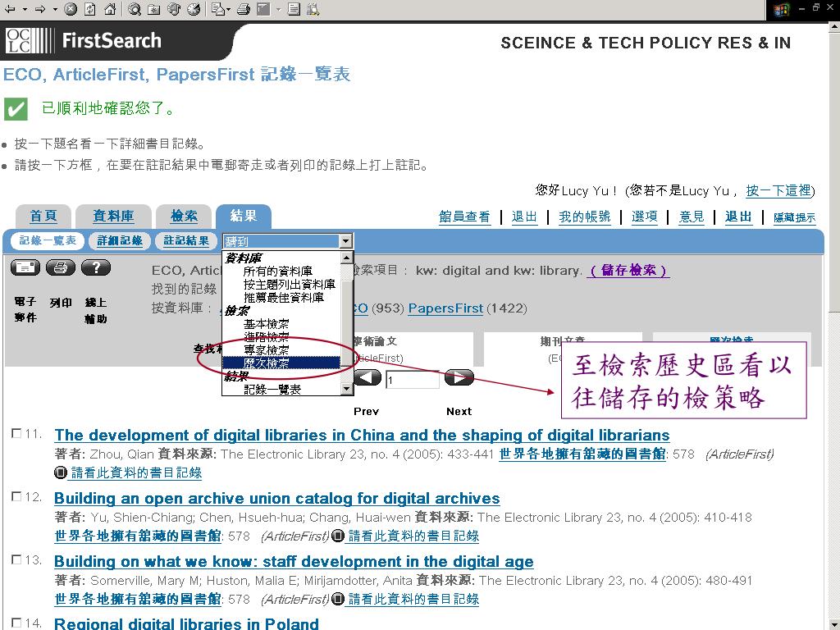Tick the checkbox for record 13
The width and height of the screenshot is (840, 630).
tap(16, 559)
